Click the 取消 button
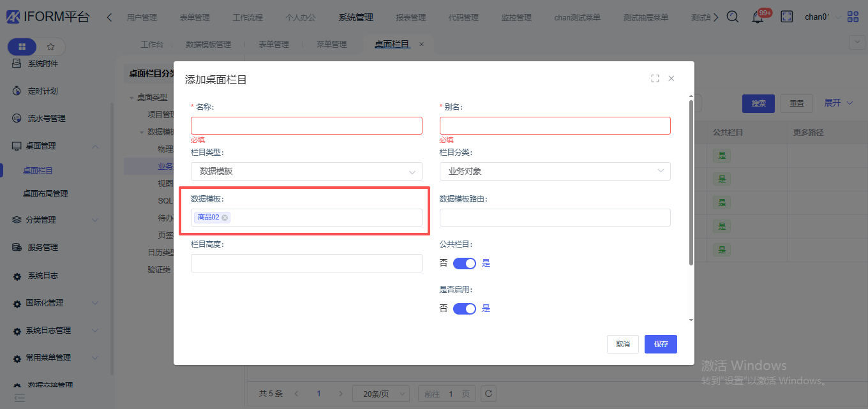This screenshot has height=409, width=868. coord(622,344)
